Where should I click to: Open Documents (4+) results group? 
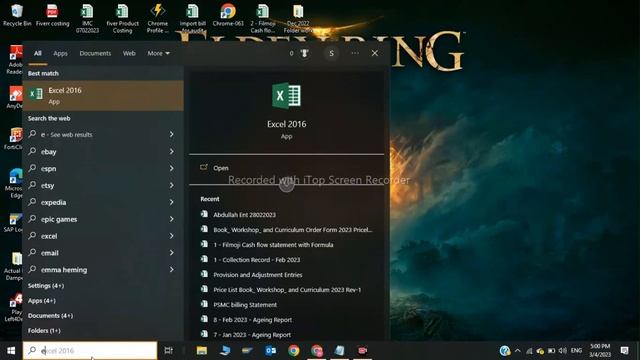point(50,316)
